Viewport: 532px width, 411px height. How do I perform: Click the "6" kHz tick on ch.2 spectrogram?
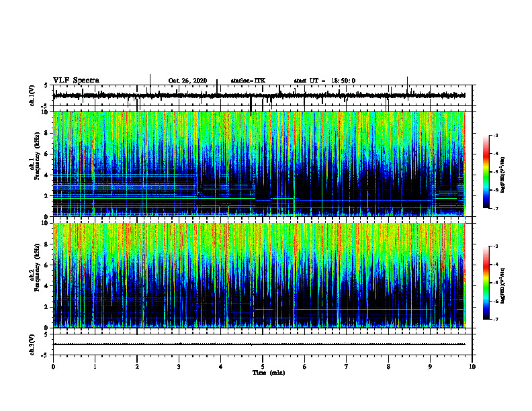pos(47,265)
